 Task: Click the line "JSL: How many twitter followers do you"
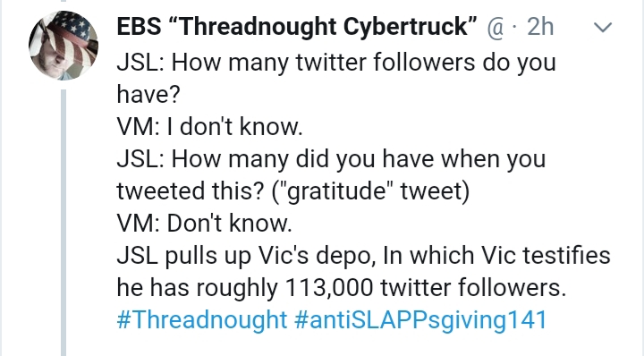(x=336, y=64)
